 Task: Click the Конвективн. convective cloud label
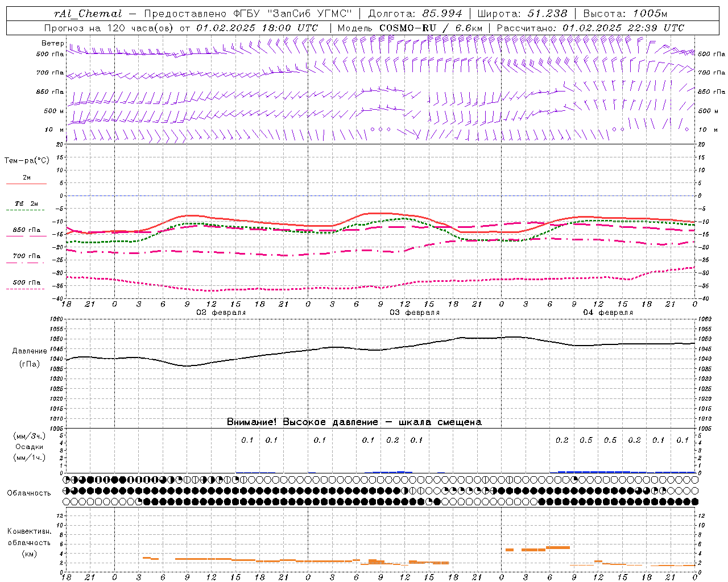tap(29, 531)
